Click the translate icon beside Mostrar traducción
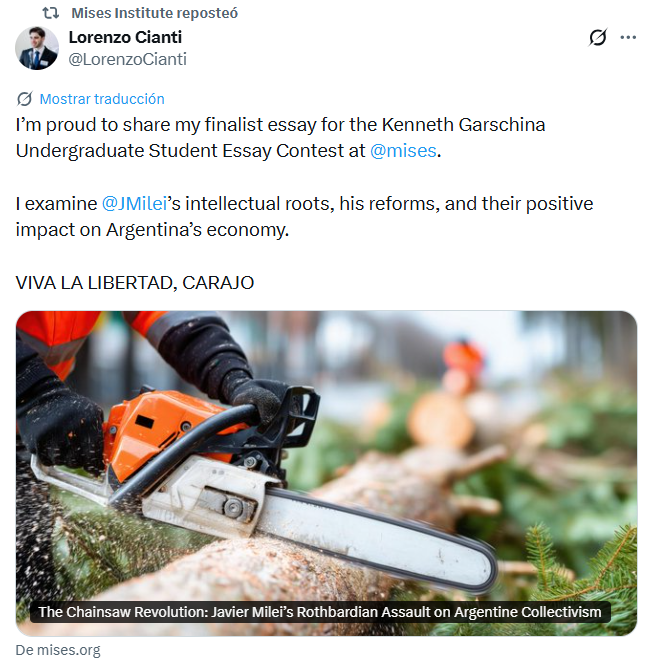647x663 pixels. pos(25,99)
